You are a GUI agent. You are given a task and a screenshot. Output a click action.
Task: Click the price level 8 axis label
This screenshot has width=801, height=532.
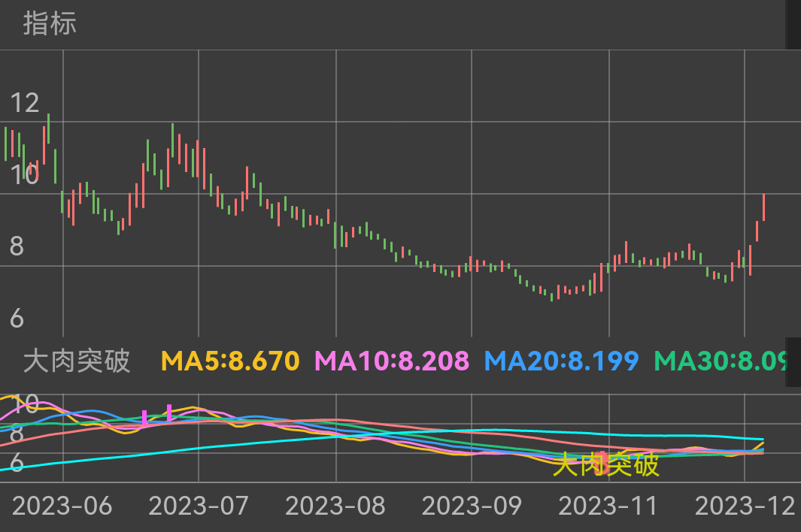click(x=17, y=246)
